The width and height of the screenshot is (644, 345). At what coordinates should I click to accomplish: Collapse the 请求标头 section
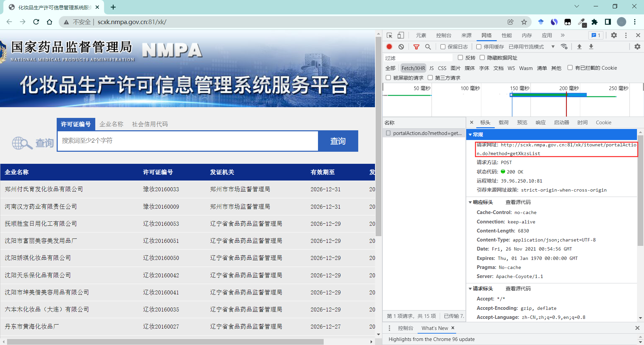[470, 289]
